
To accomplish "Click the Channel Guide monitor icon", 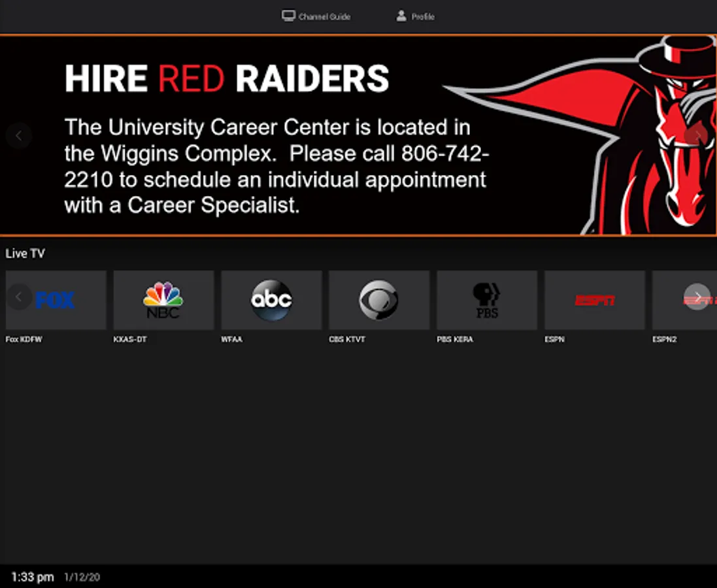I will 288,16.
